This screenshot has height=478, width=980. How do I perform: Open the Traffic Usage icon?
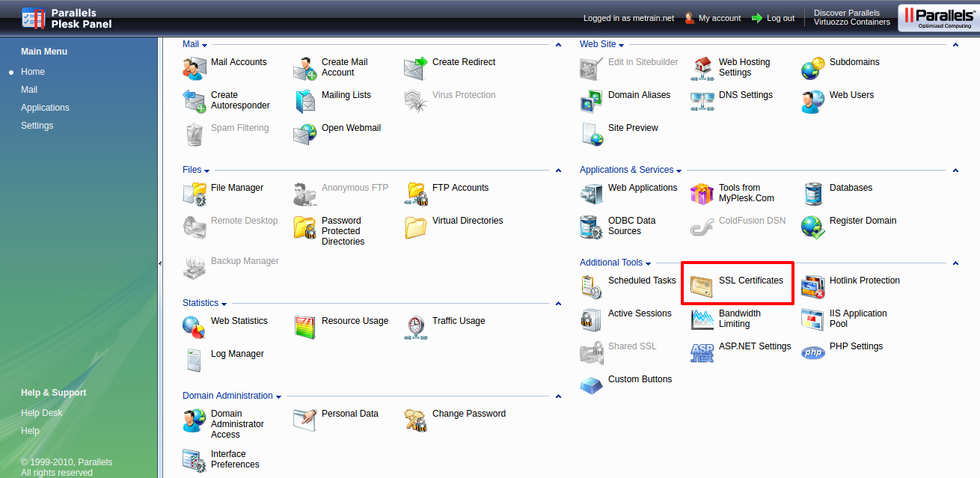click(x=416, y=327)
